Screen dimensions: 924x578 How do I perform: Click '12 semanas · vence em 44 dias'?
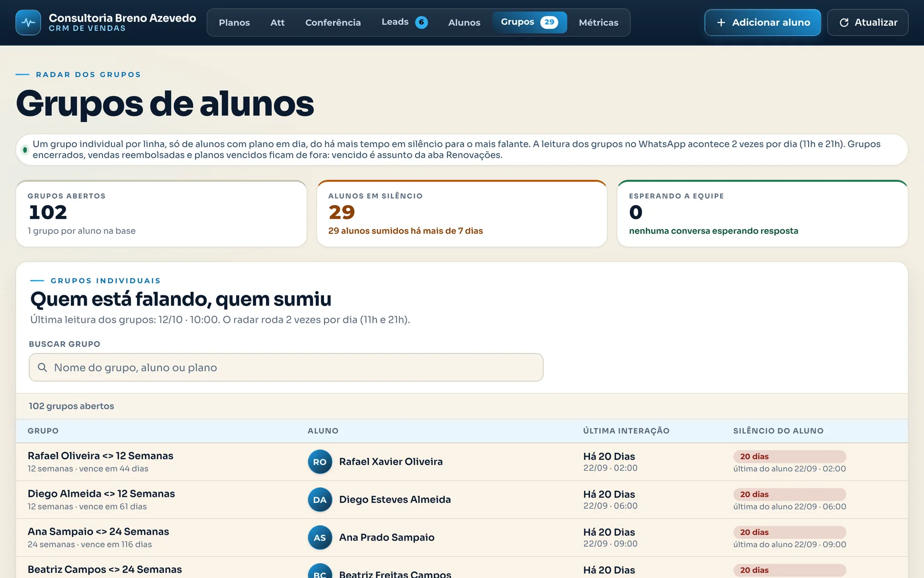(88, 469)
